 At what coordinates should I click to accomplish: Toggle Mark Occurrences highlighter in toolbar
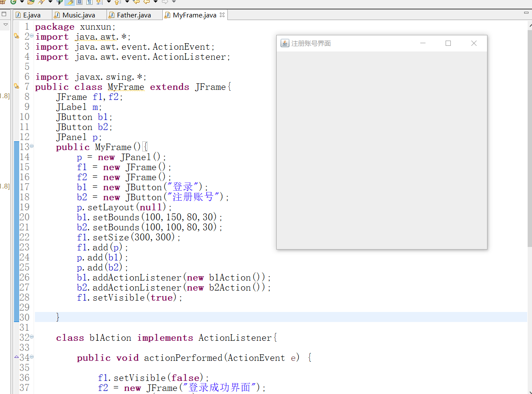(x=69, y=2)
